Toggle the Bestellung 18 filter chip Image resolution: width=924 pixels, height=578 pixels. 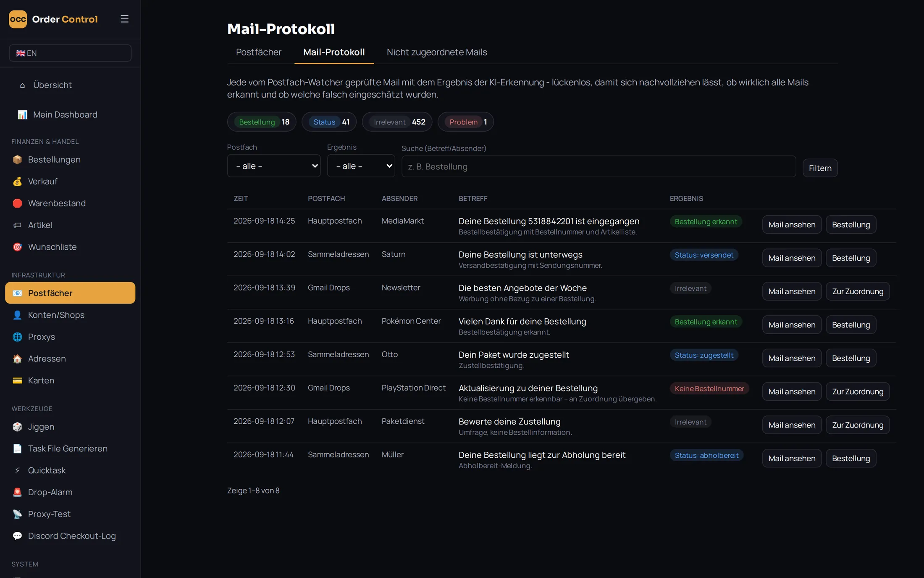coord(262,122)
